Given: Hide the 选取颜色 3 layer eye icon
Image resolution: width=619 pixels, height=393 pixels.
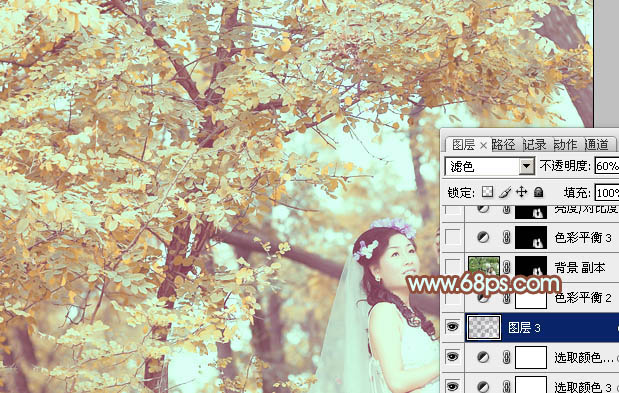Looking at the screenshot, I should (452, 386).
